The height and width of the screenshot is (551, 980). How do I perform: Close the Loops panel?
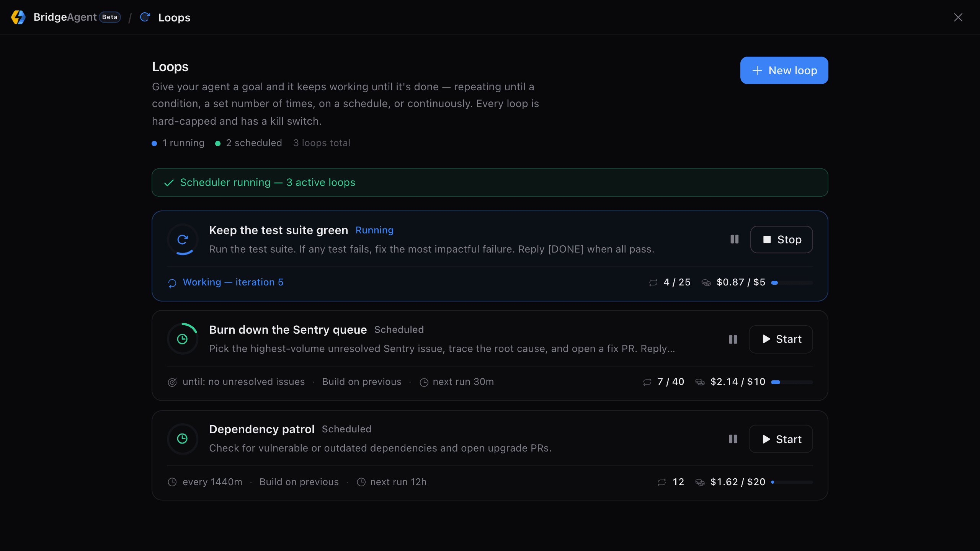click(x=958, y=17)
